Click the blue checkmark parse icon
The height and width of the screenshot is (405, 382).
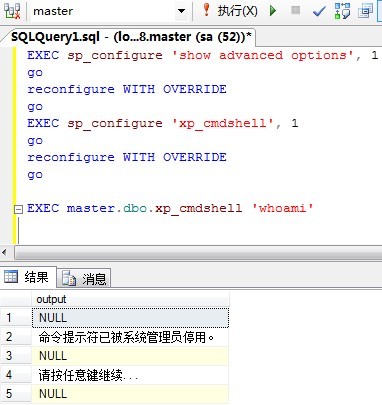[x=319, y=12]
